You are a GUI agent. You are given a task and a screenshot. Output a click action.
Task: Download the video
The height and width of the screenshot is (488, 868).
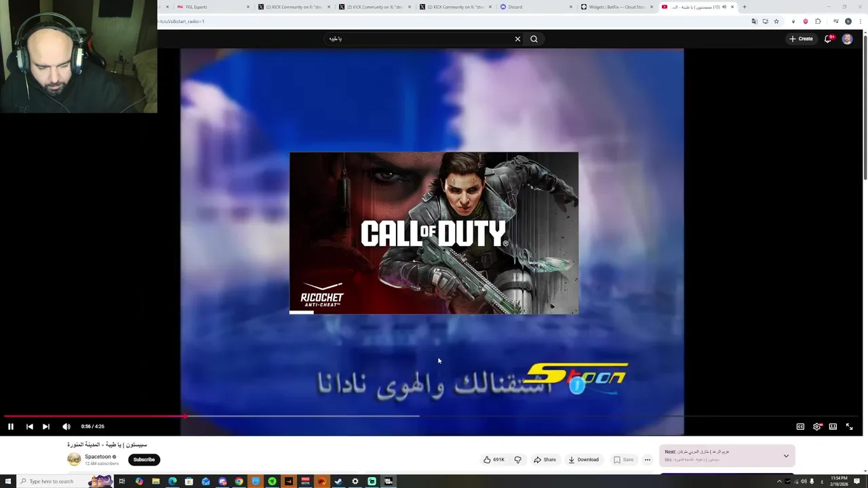tap(584, 460)
